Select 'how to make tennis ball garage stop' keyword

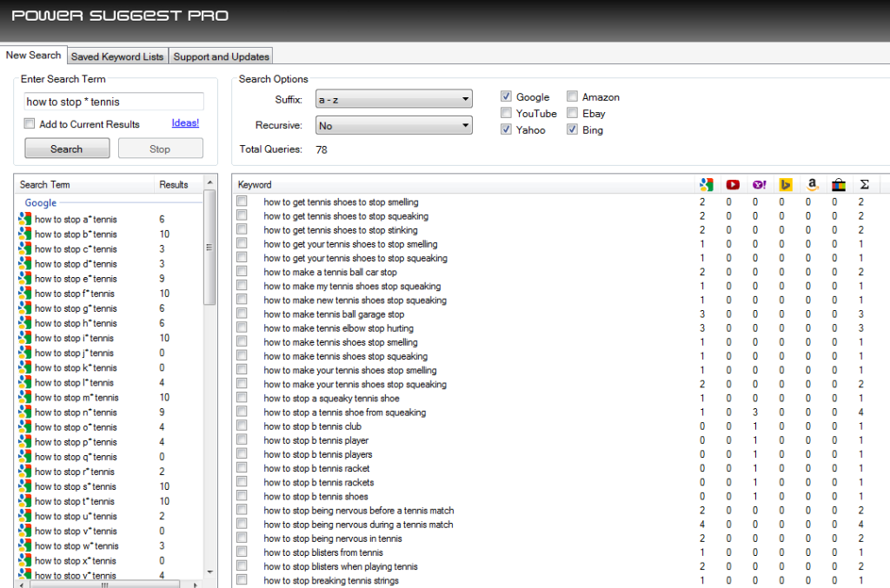click(x=335, y=314)
